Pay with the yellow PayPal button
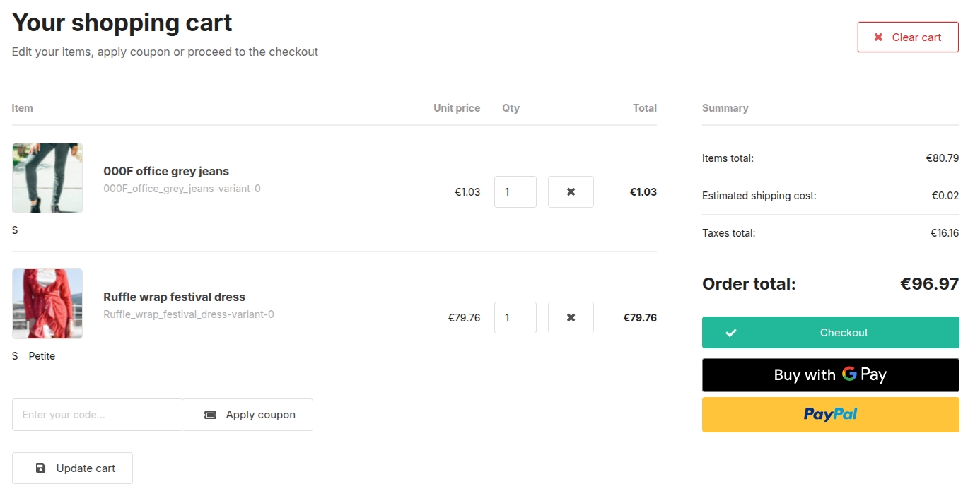Image resolution: width=980 pixels, height=496 pixels. point(830,415)
